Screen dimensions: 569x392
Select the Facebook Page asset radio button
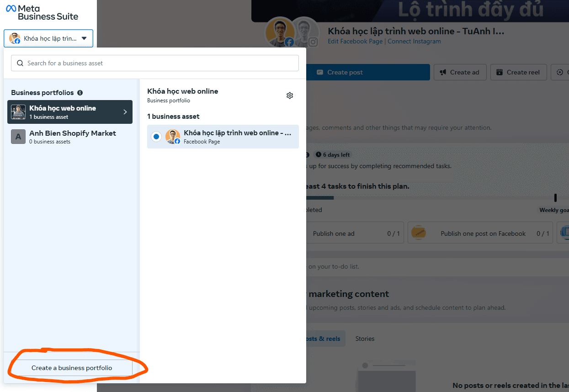[x=156, y=136]
